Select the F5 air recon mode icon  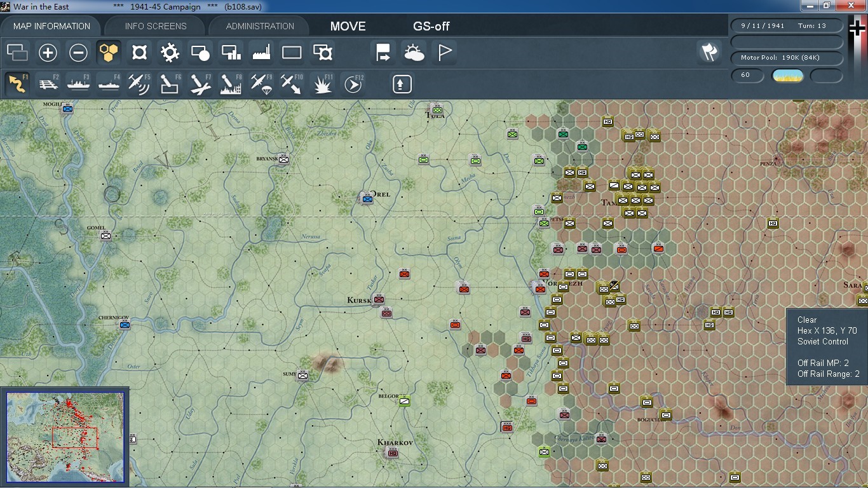tap(140, 84)
